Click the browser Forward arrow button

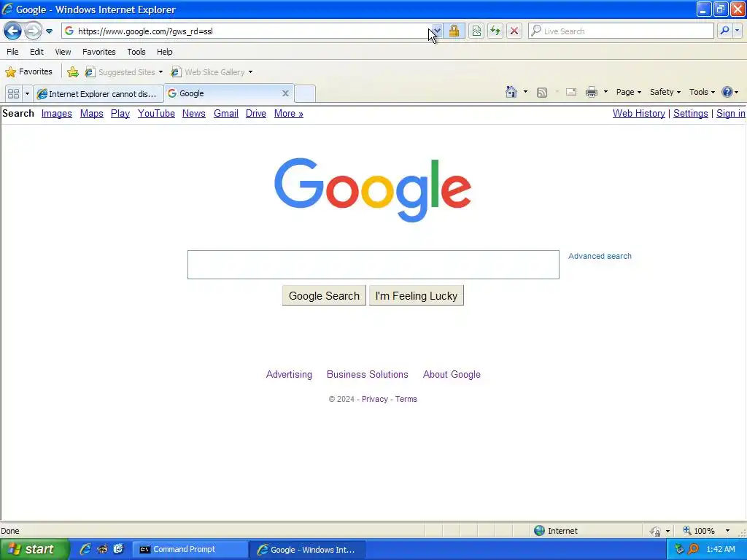[x=33, y=31]
